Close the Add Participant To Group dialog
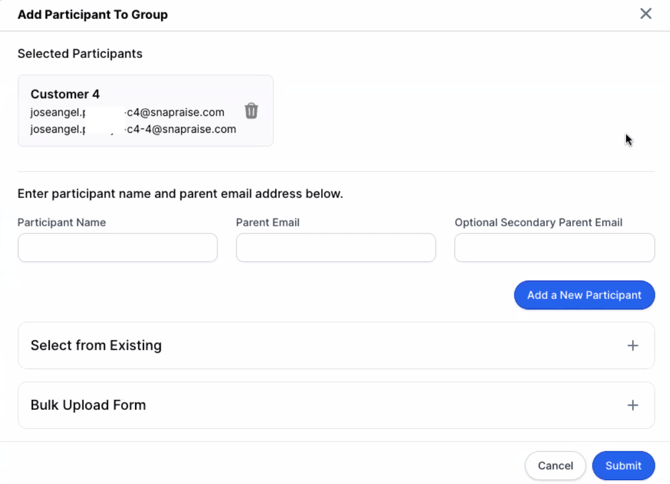The width and height of the screenshot is (670, 484). pyautogui.click(x=645, y=14)
